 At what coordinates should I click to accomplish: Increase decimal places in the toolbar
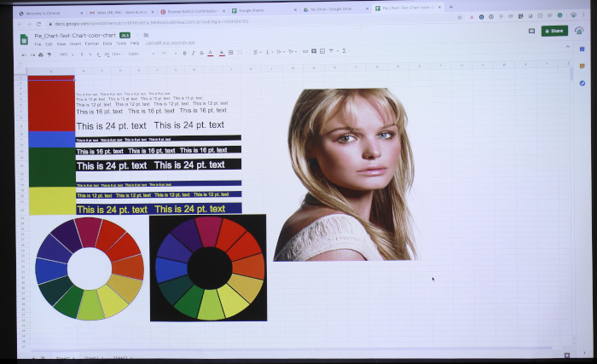point(107,55)
